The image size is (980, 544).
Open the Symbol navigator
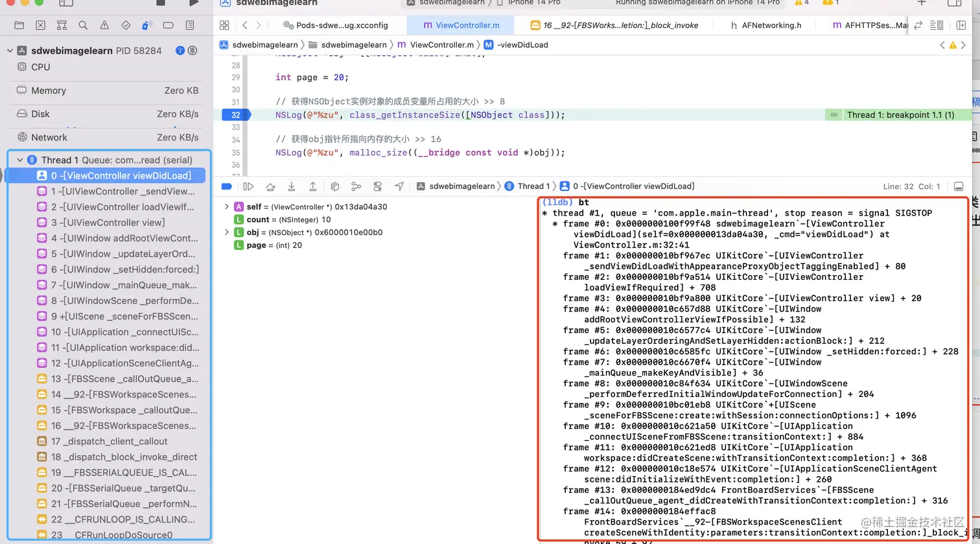[62, 25]
